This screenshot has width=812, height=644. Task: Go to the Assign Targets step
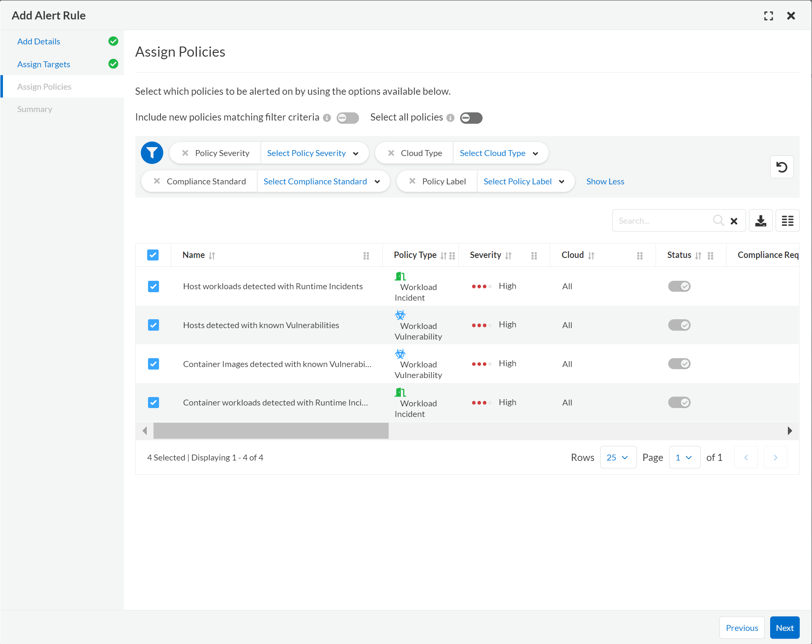[44, 64]
